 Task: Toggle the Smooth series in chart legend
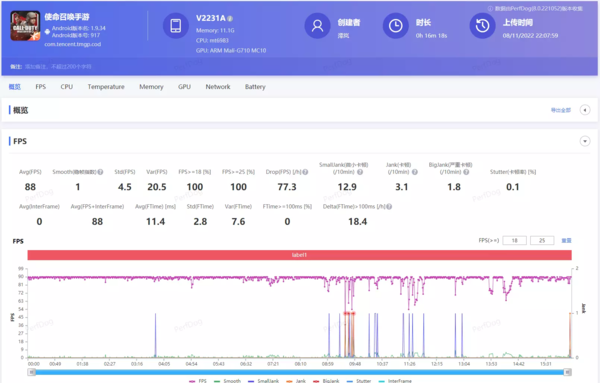[x=227, y=381]
